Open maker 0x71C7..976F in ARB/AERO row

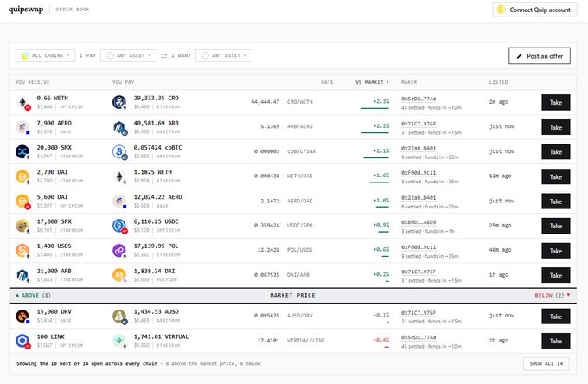coord(419,124)
